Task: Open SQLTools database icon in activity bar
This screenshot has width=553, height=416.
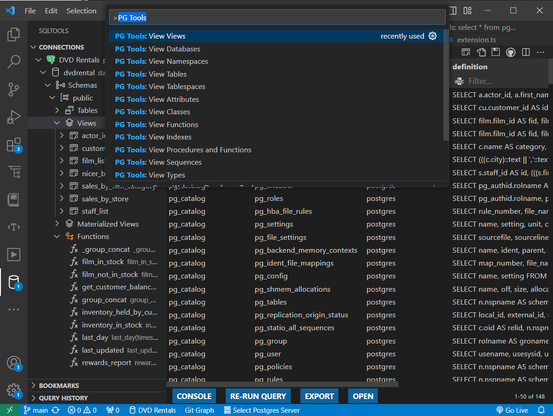Action: point(14,282)
